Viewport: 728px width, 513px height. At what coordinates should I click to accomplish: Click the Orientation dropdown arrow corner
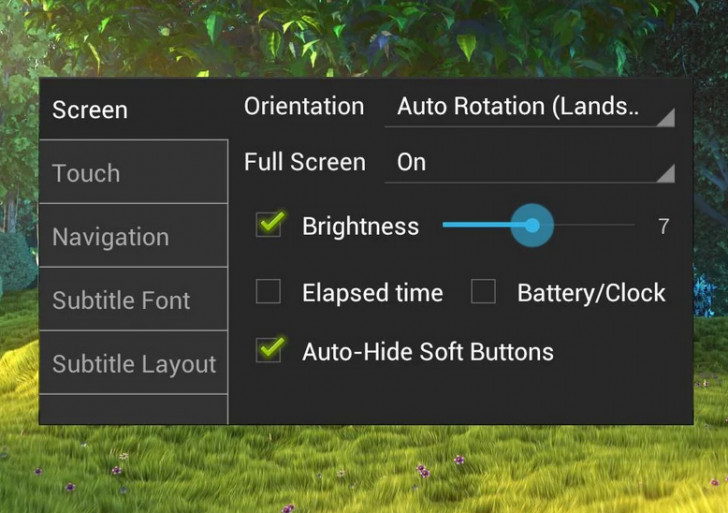point(665,118)
